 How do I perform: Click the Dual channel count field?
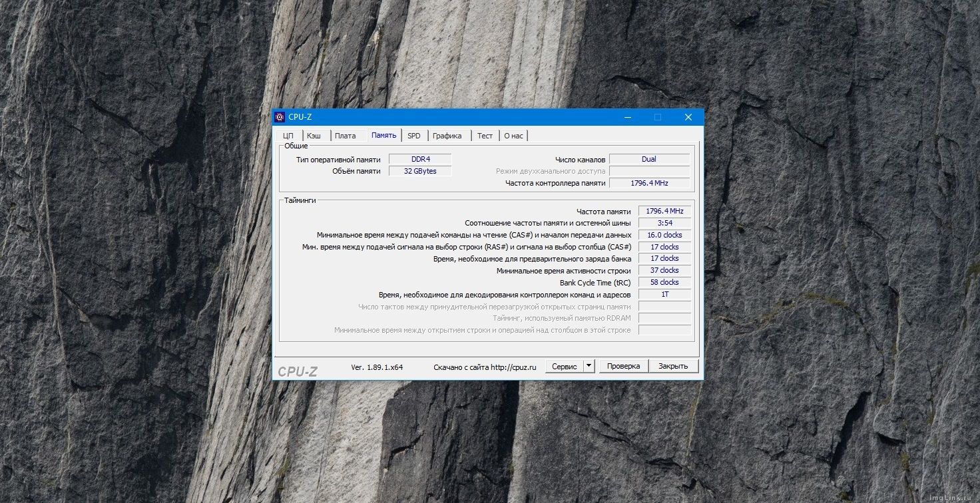[649, 159]
